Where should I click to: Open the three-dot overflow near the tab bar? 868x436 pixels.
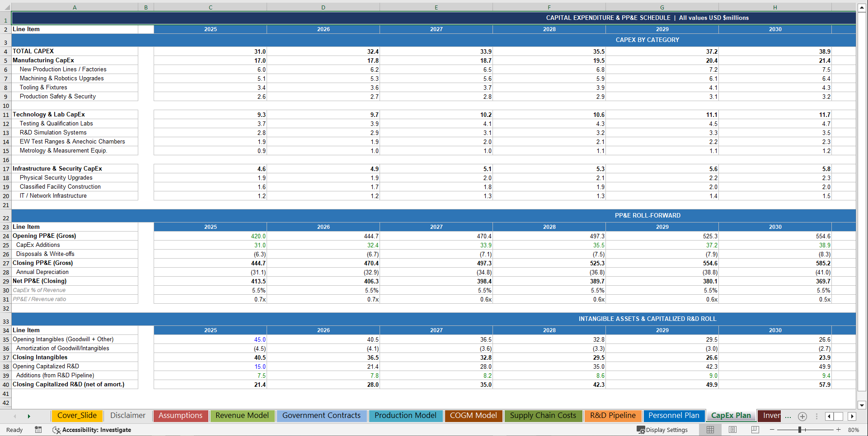point(816,416)
